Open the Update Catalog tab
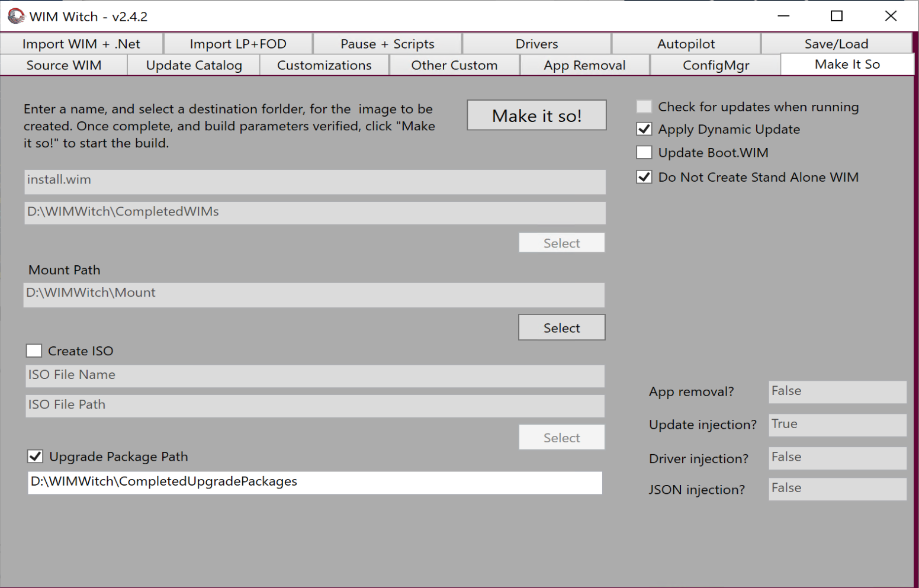919x588 pixels. pyautogui.click(x=194, y=65)
